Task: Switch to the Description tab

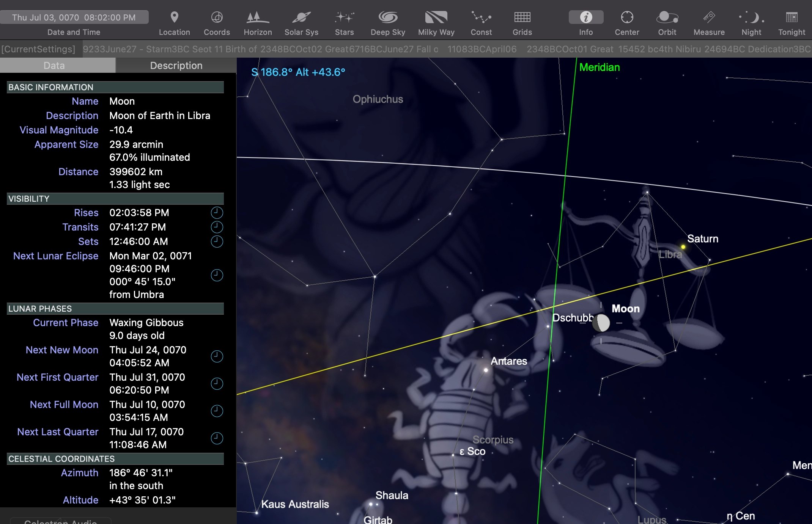Action: (176, 66)
